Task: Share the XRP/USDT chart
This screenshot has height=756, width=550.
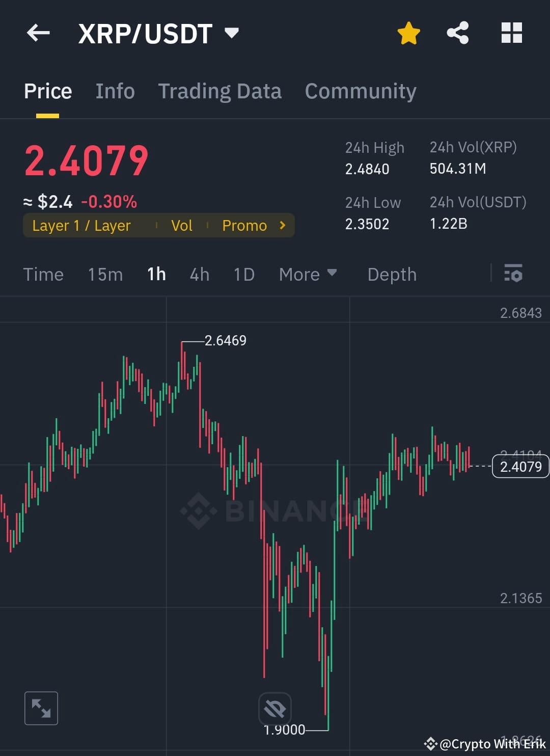Action: (458, 32)
